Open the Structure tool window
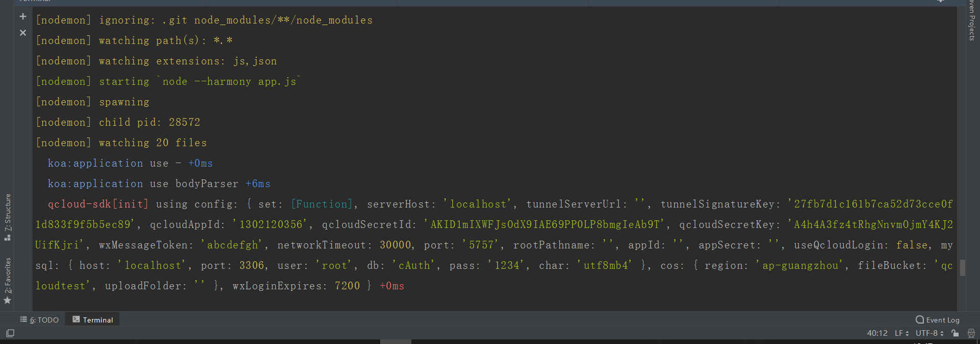 coord(8,217)
